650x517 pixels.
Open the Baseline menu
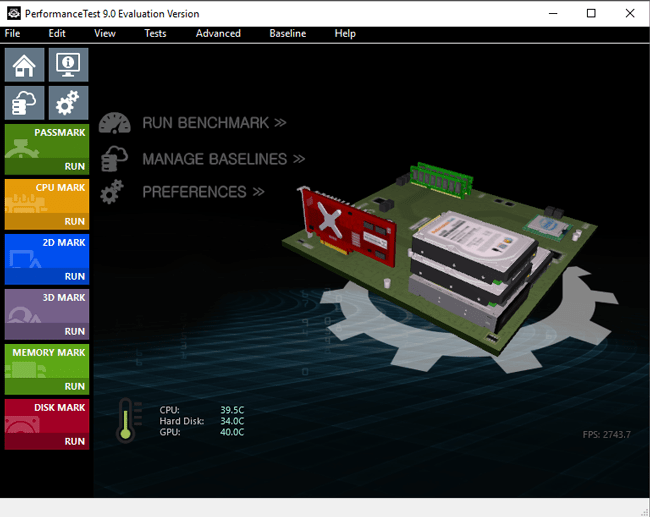(x=288, y=33)
